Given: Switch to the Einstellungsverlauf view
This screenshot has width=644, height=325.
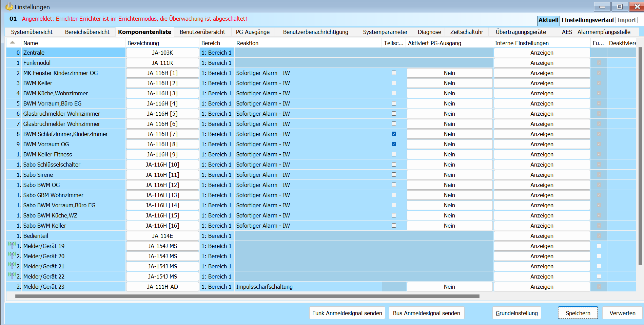Looking at the screenshot, I should (587, 20).
